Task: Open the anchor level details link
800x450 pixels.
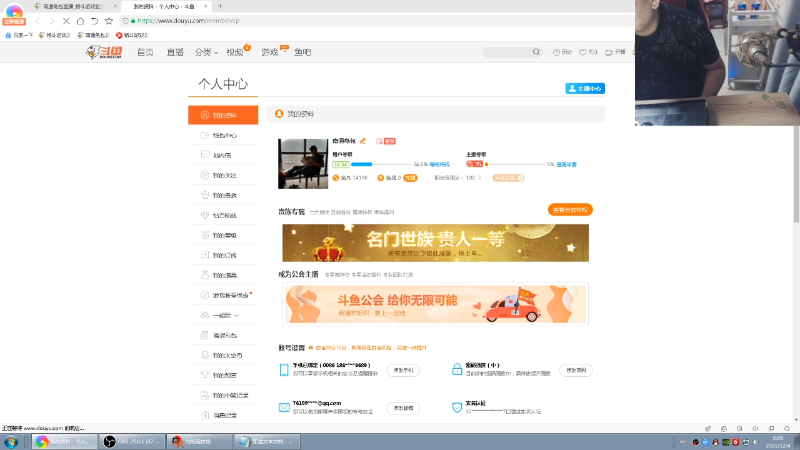Action: coord(566,164)
